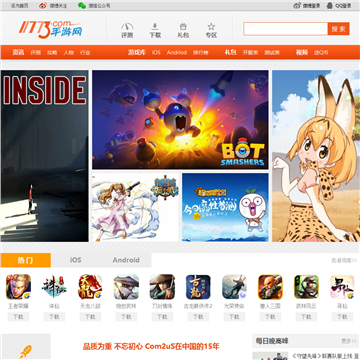Open the 古龙群侠传2 game icon
This screenshot has width=360, height=360.
[198, 287]
